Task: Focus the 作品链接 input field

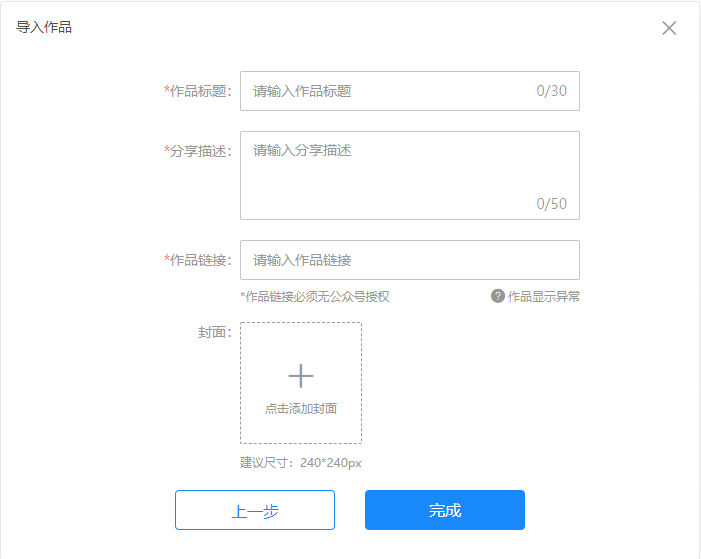Action: [410, 260]
